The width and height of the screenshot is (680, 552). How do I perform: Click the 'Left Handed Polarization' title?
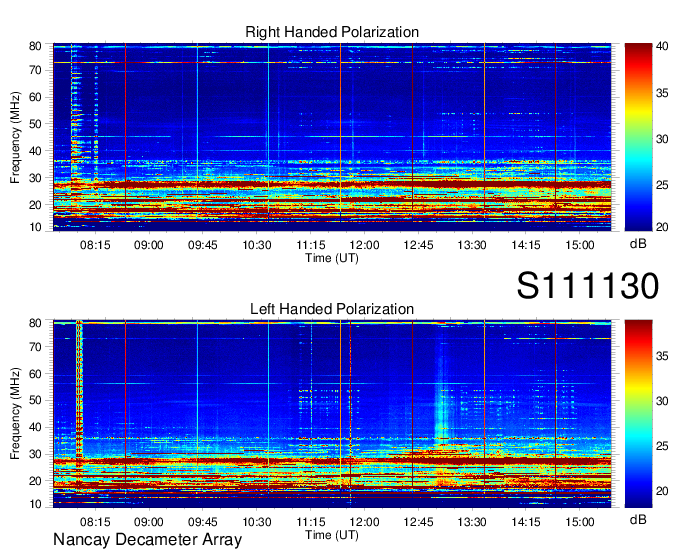click(x=332, y=309)
